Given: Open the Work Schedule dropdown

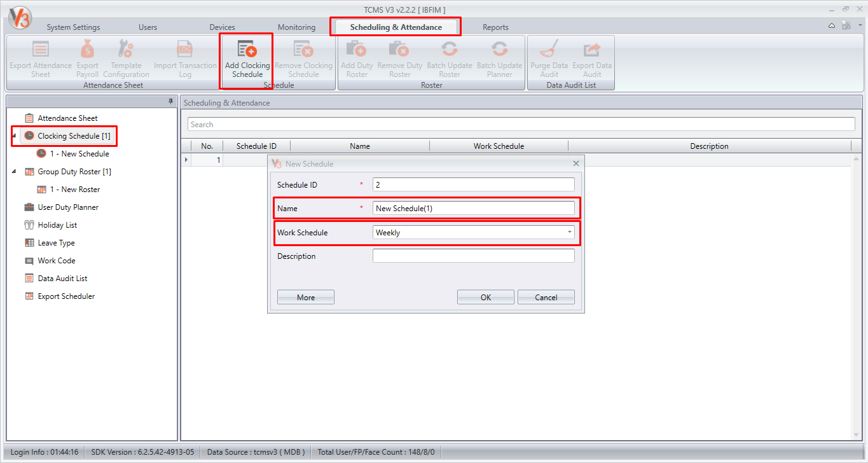Looking at the screenshot, I should point(569,233).
